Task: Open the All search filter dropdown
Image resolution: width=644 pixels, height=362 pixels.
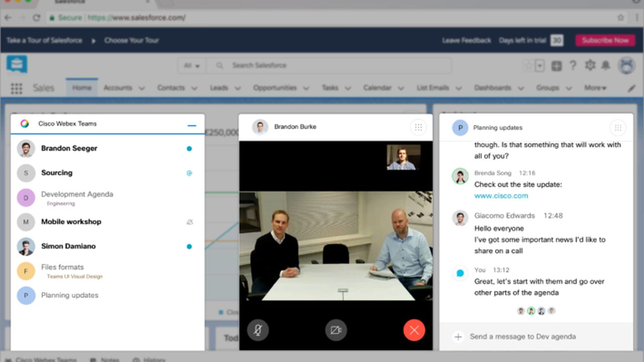Action: [192, 66]
